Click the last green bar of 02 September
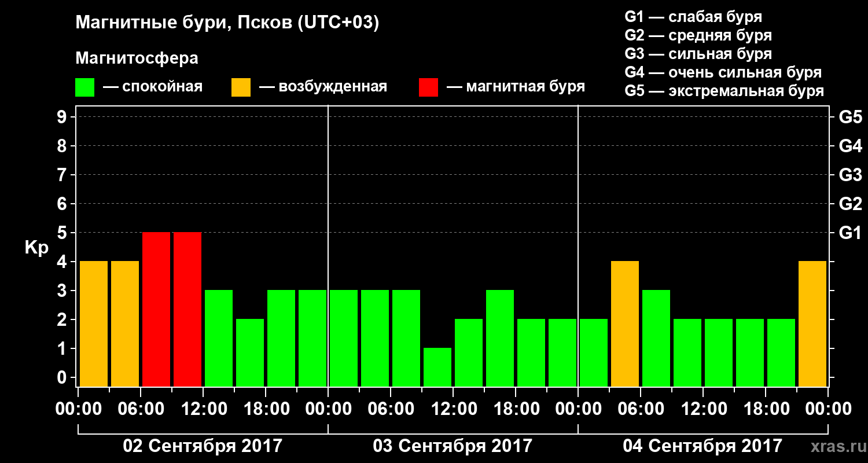The image size is (868, 463). point(312,338)
